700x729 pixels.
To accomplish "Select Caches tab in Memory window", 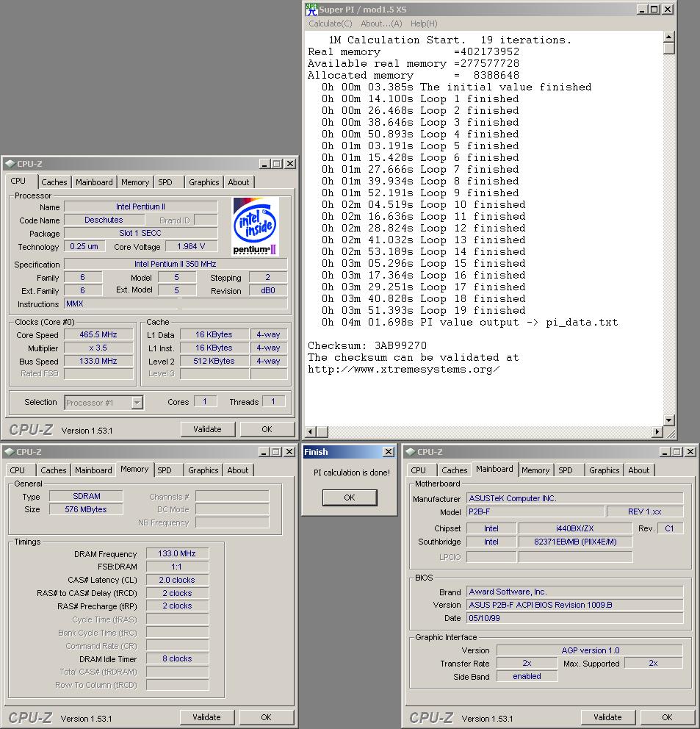I will (x=53, y=470).
